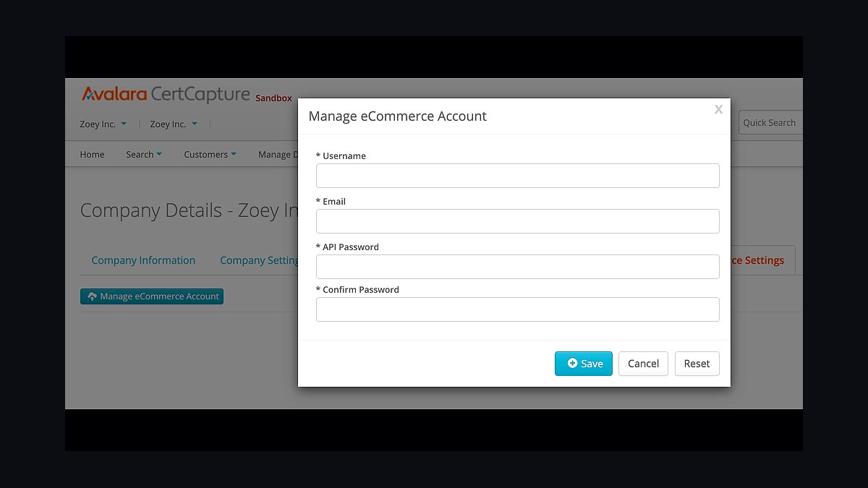The width and height of the screenshot is (868, 488).
Task: Cancel the eCommerce account dialog
Action: (x=643, y=364)
